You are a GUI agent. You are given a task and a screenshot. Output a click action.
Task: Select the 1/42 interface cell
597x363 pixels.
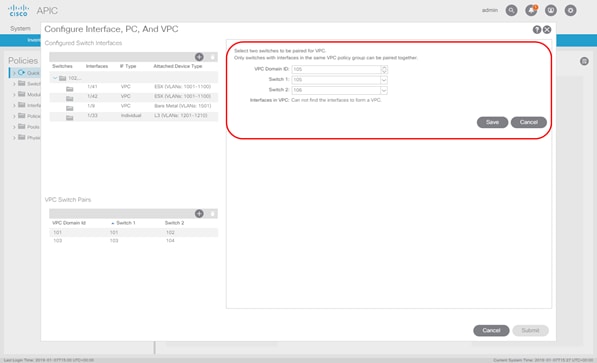[x=92, y=96]
